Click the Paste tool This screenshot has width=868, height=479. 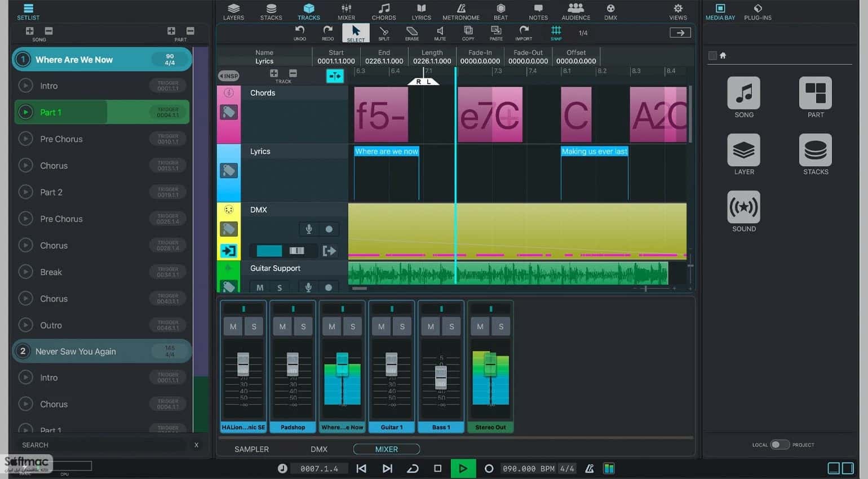tap(496, 33)
